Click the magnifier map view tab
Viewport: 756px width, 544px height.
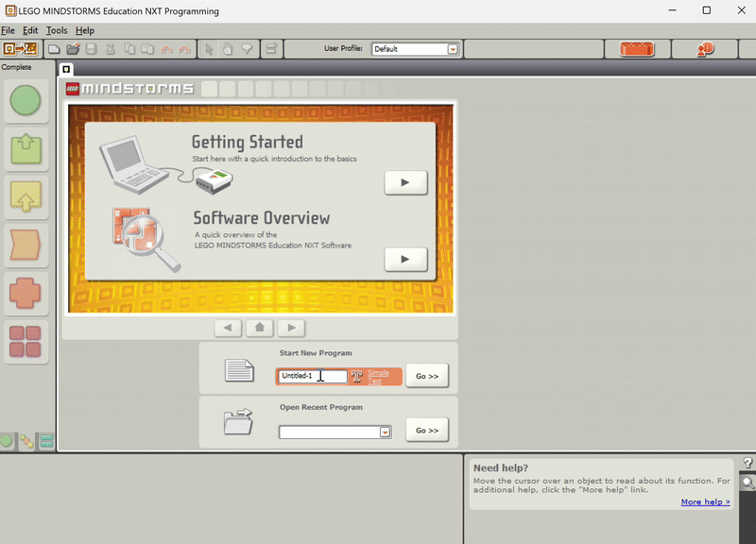(x=747, y=483)
